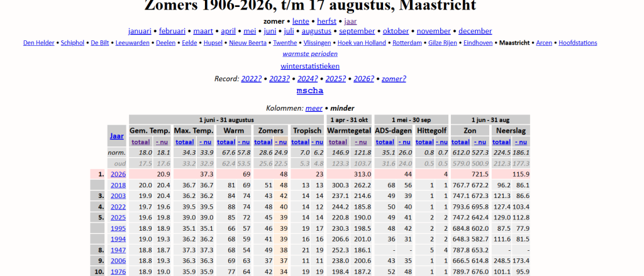644x276 pixels.
Task: Open the september month link
Action: [357, 31]
